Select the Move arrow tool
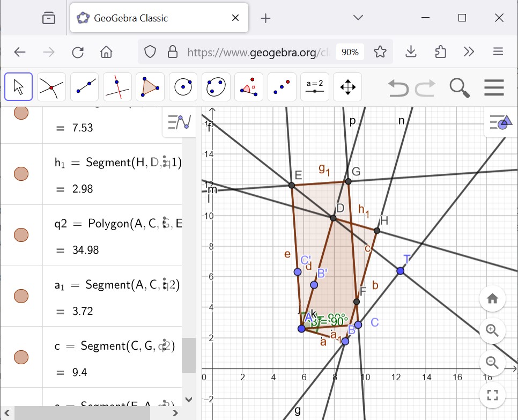Viewport: 518px width, 420px height. tap(18, 86)
